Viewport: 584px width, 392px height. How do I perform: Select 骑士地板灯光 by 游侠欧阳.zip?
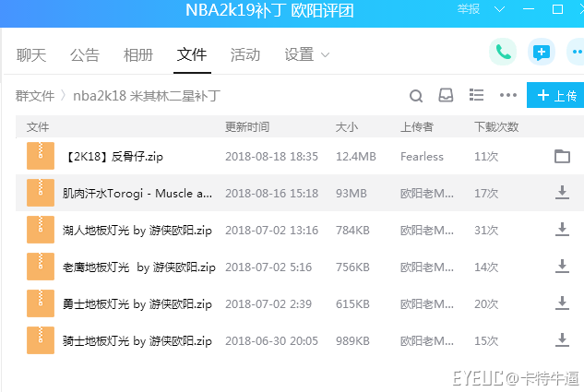pyautogui.click(x=137, y=340)
